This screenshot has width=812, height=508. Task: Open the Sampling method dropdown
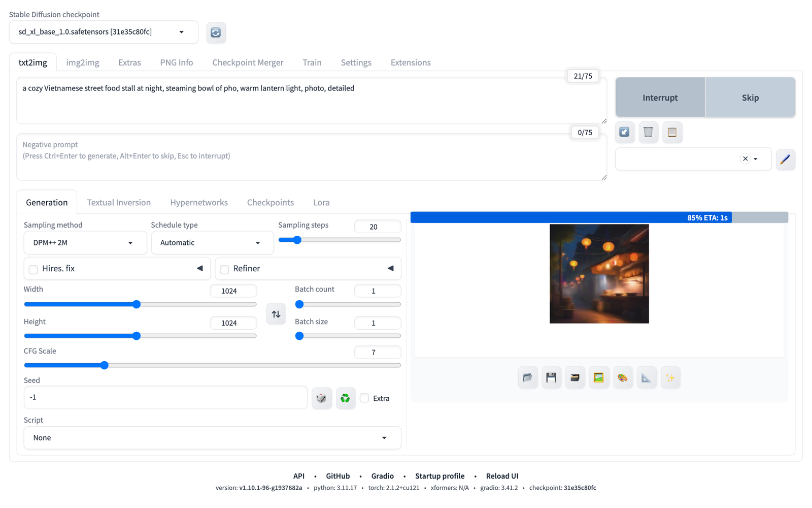click(85, 243)
